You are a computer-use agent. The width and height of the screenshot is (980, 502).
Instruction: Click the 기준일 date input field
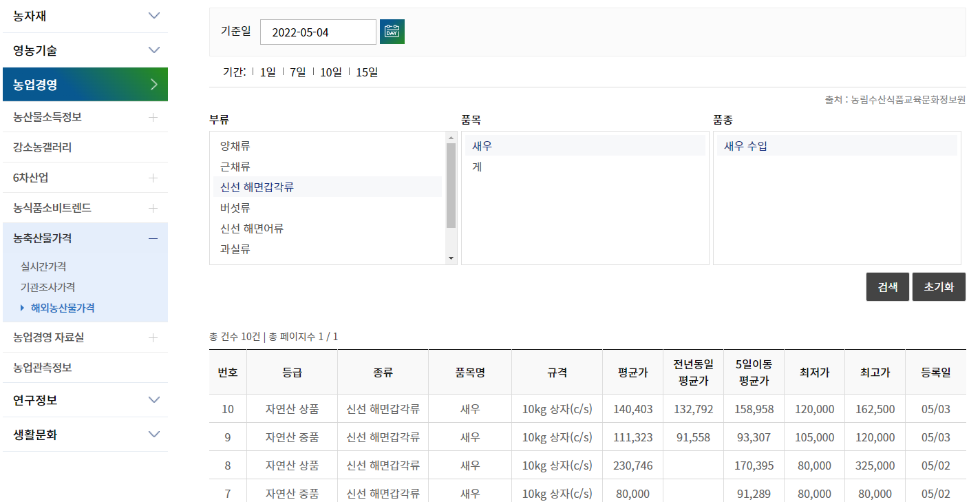tap(318, 31)
